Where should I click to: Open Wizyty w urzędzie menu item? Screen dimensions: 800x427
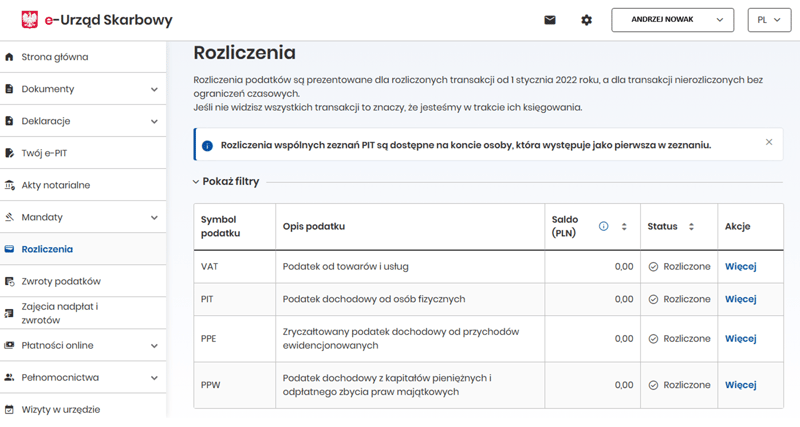coord(83,409)
